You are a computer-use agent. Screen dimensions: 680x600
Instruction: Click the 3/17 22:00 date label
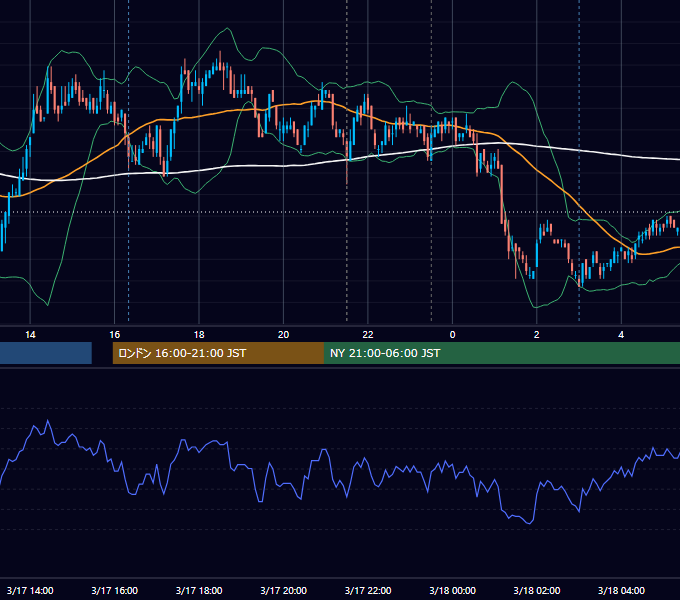[368, 590]
